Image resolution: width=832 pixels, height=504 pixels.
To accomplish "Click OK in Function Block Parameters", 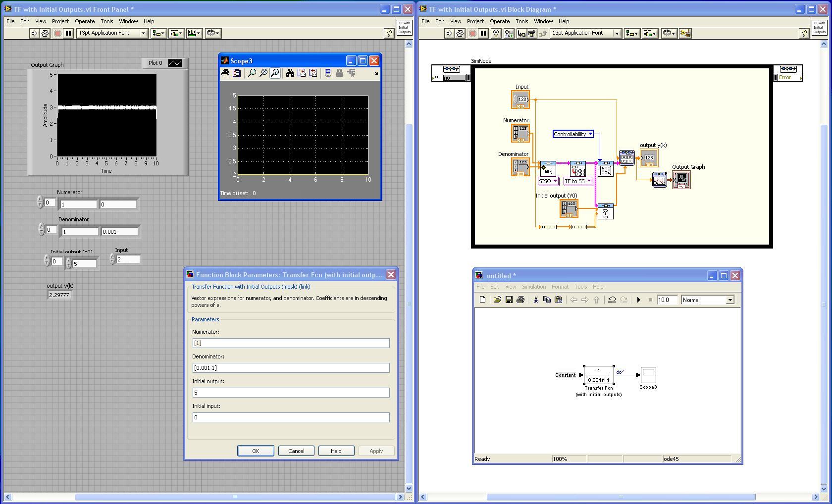I will tap(256, 451).
